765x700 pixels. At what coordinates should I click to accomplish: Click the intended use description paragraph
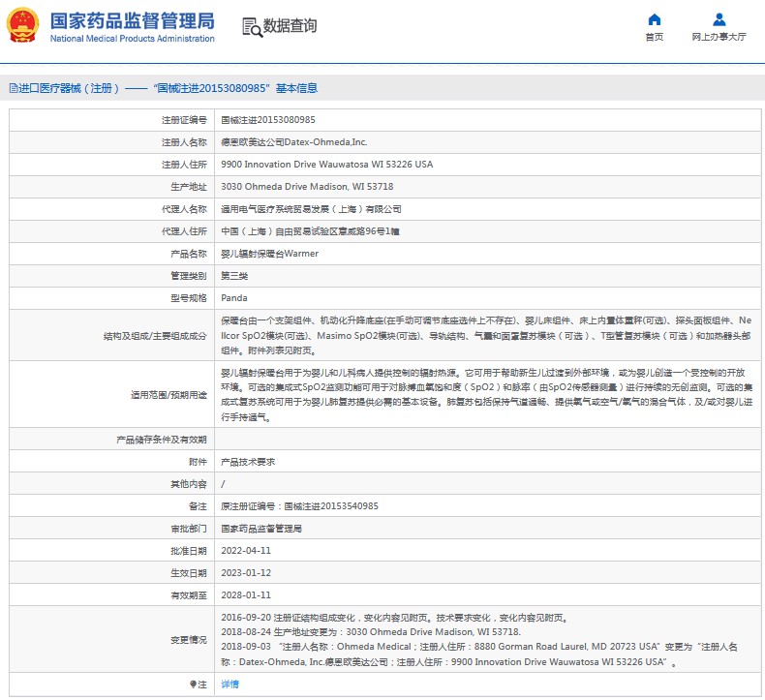click(x=486, y=395)
